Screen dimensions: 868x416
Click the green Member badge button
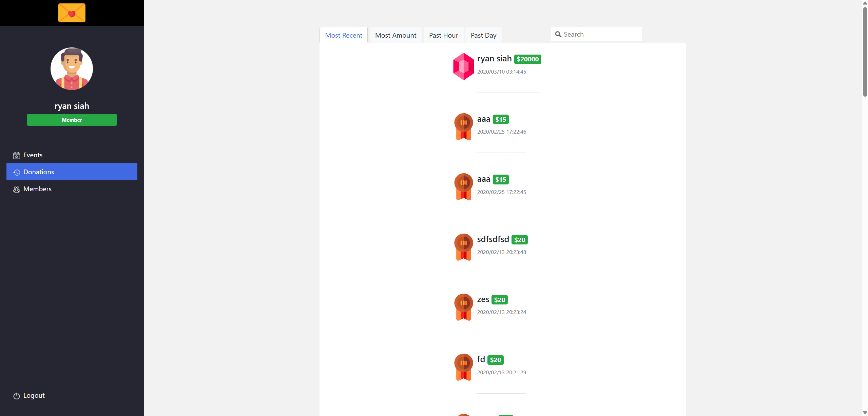72,120
